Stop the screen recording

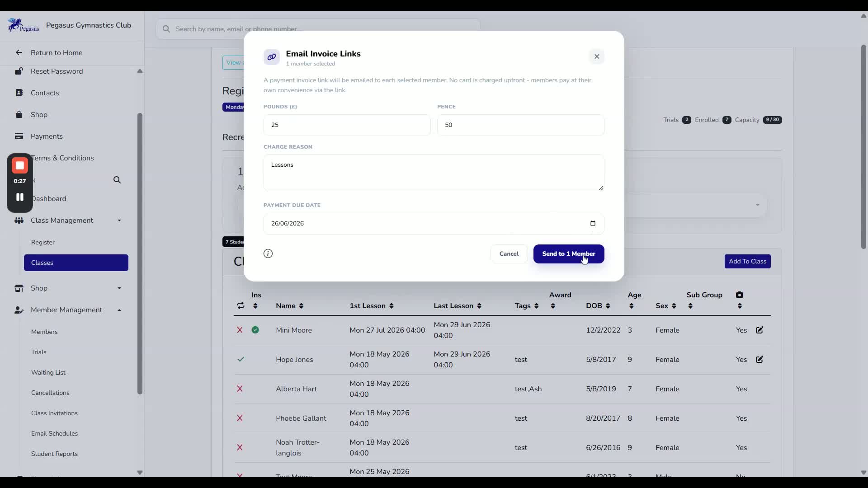(20, 166)
